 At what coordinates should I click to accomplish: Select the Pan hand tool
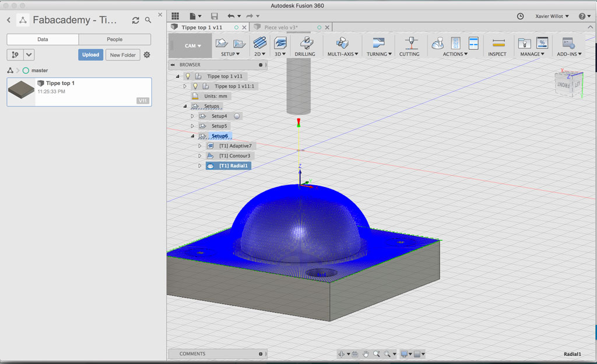pyautogui.click(x=366, y=354)
